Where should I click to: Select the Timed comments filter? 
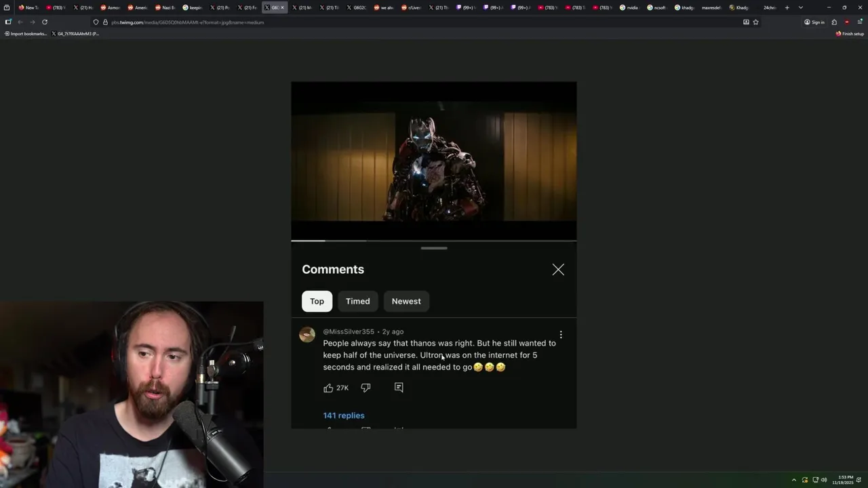358,301
